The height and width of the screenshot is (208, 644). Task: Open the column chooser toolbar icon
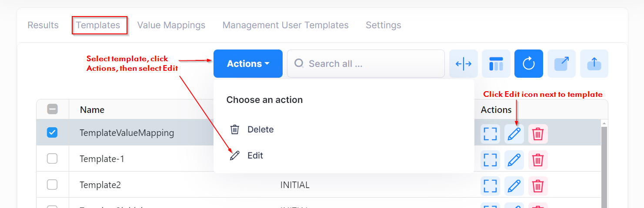[x=496, y=64]
